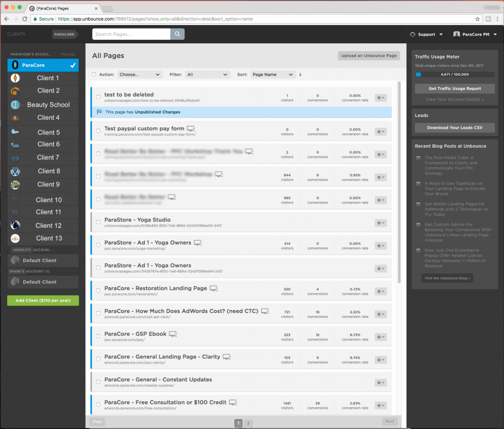Select Default Client under Harold's account
This screenshot has width=504, height=429.
tap(43, 260)
